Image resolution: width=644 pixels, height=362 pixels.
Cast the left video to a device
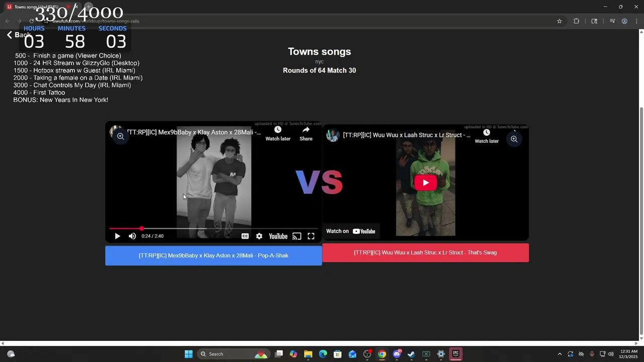pos(297,236)
